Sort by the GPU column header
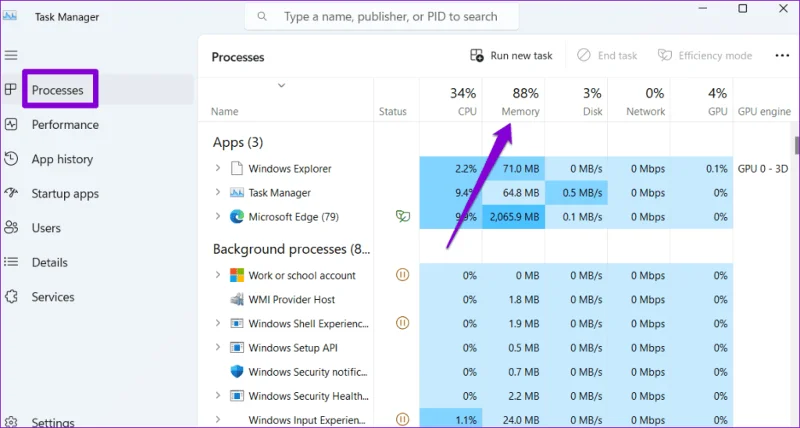The height and width of the screenshot is (428, 800). click(702, 101)
